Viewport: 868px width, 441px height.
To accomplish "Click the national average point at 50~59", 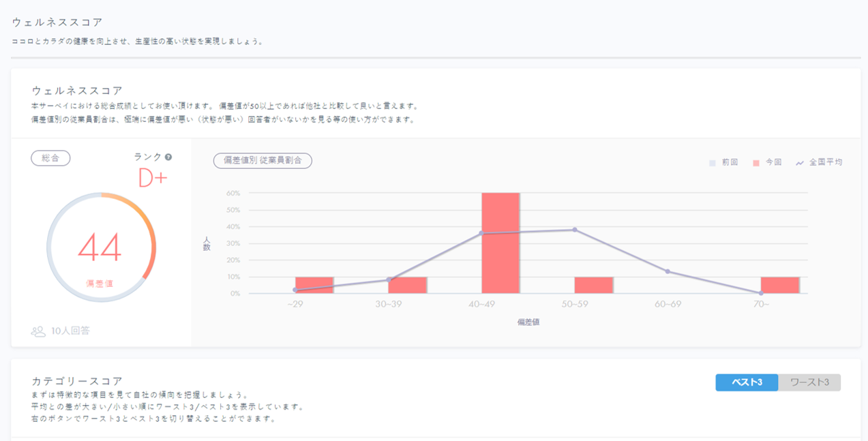I will [575, 230].
